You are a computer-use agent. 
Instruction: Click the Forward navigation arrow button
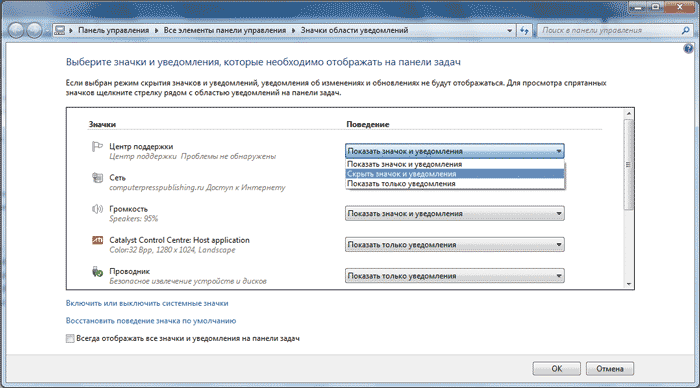click(x=34, y=30)
